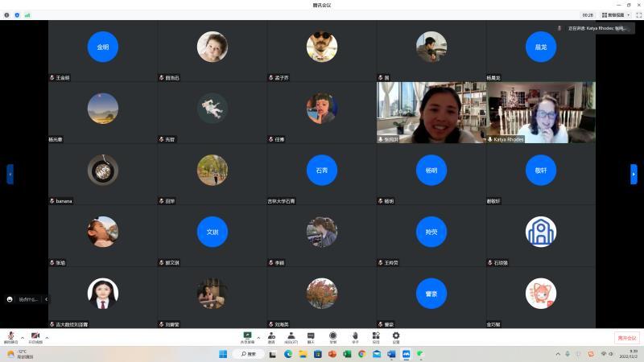Go to previous page of participants
Screen dimensions: 644x362
[10, 174]
